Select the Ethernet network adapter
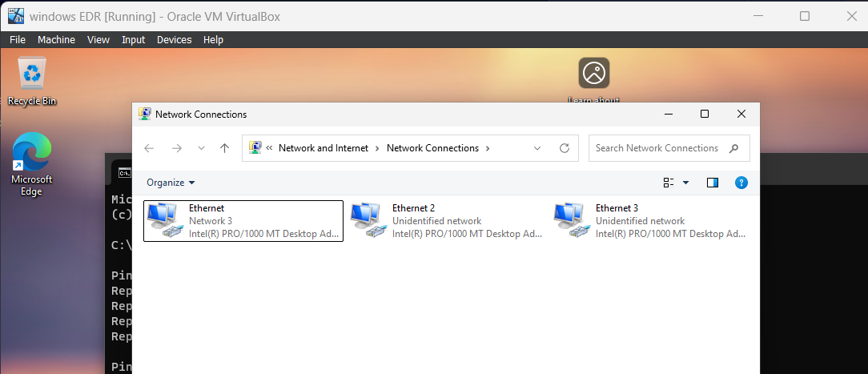This screenshot has width=868, height=374. (x=243, y=220)
